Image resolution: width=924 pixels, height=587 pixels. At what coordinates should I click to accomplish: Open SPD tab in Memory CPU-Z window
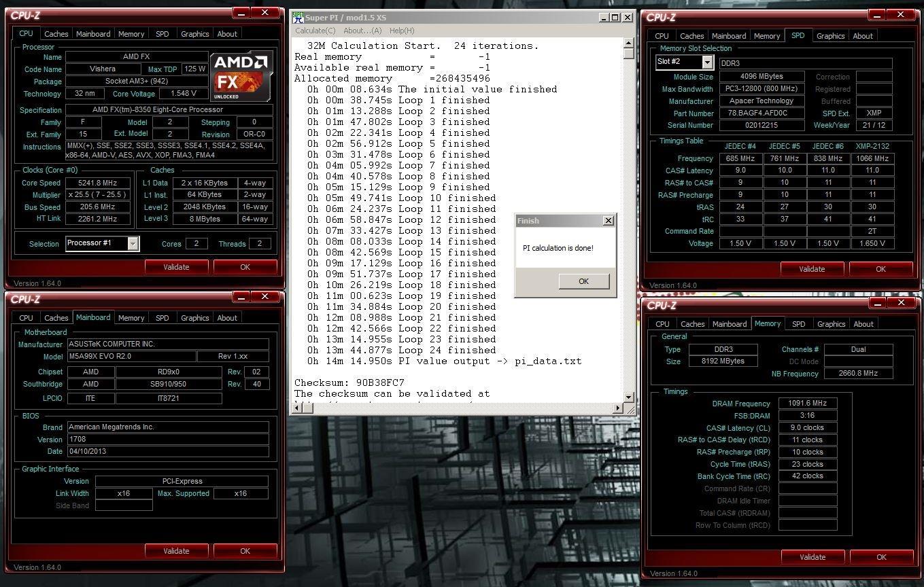pos(798,324)
